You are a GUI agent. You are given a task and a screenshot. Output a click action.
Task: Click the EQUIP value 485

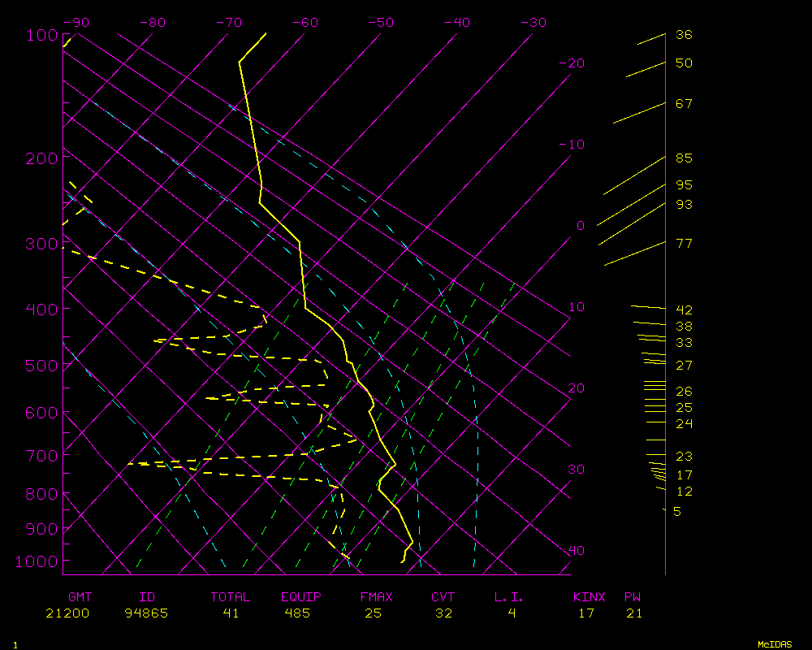[297, 613]
